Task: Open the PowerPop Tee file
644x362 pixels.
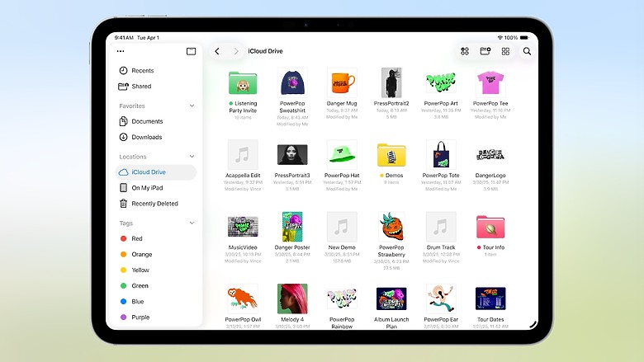Action: [x=490, y=83]
